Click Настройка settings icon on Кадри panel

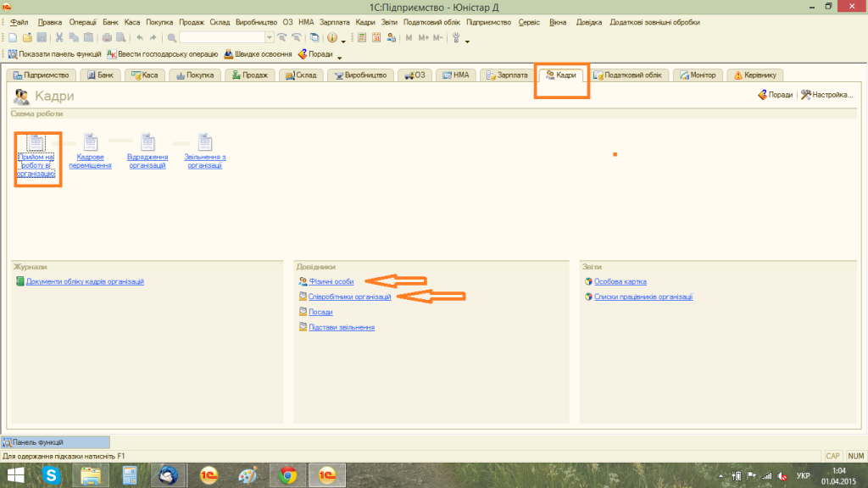coord(827,95)
